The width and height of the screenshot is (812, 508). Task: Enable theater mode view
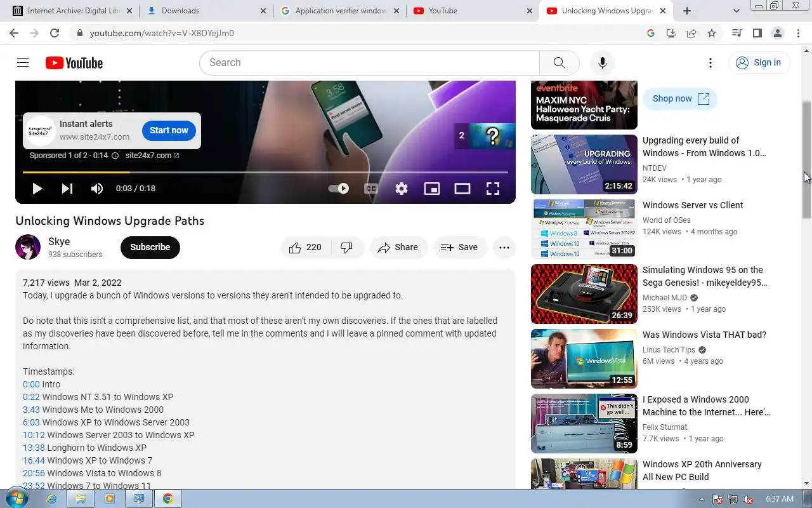click(x=462, y=189)
